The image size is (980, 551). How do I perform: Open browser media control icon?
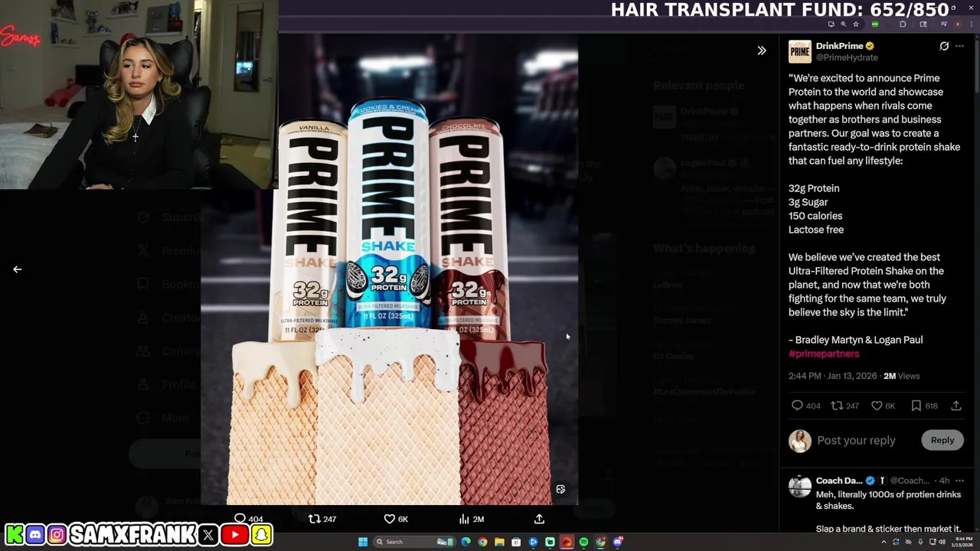coord(944,24)
